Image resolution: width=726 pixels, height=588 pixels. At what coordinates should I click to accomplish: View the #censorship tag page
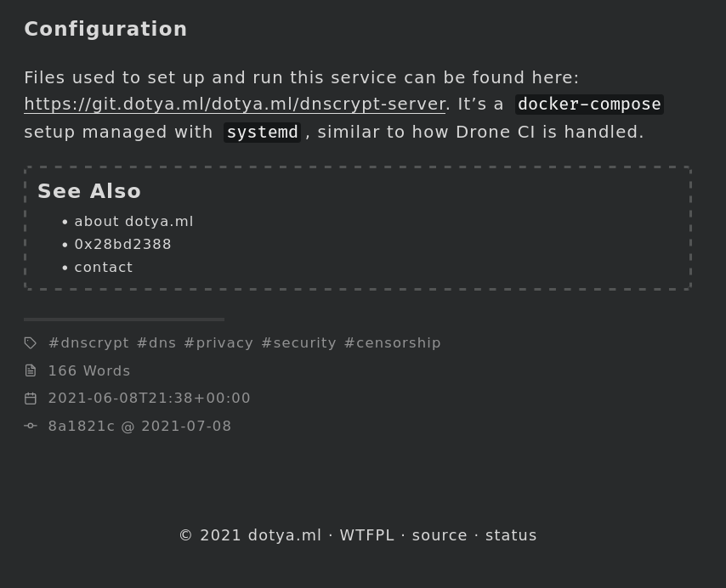392,343
